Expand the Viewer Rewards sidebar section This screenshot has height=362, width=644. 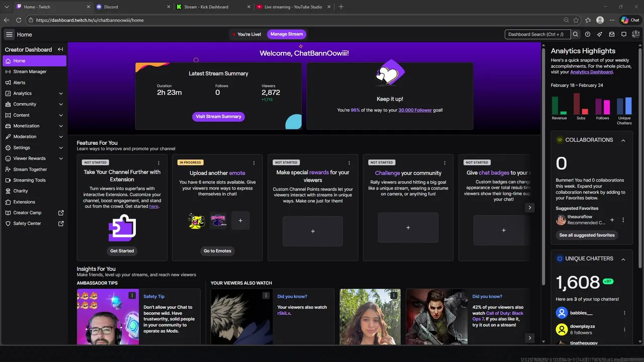click(x=61, y=158)
